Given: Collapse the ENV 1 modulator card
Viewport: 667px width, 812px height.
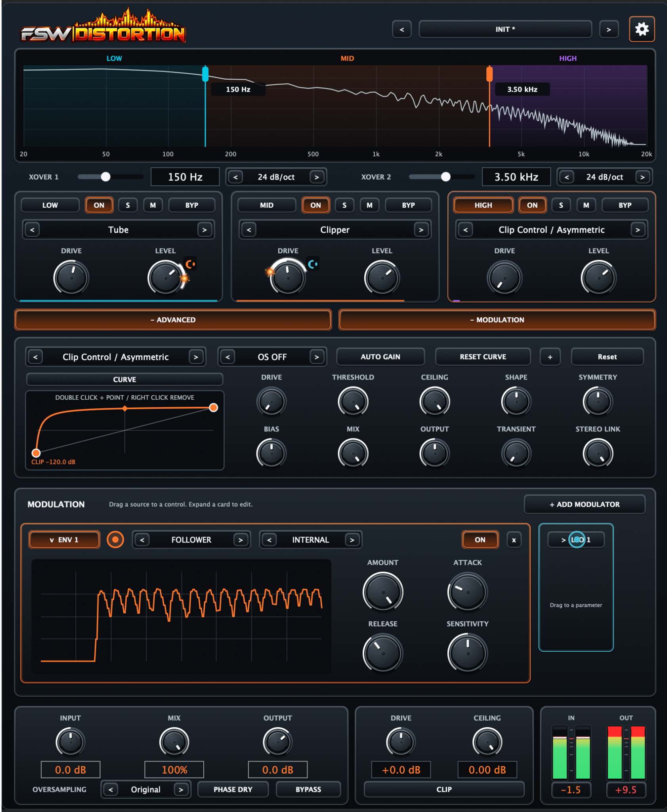Looking at the screenshot, I should (64, 540).
